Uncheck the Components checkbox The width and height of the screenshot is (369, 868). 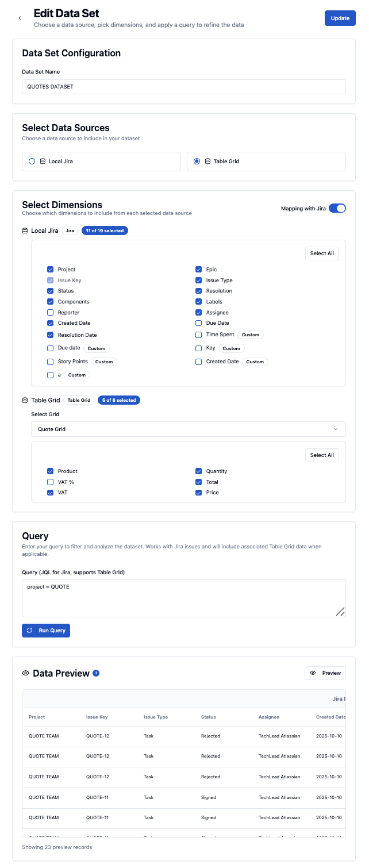tap(51, 302)
